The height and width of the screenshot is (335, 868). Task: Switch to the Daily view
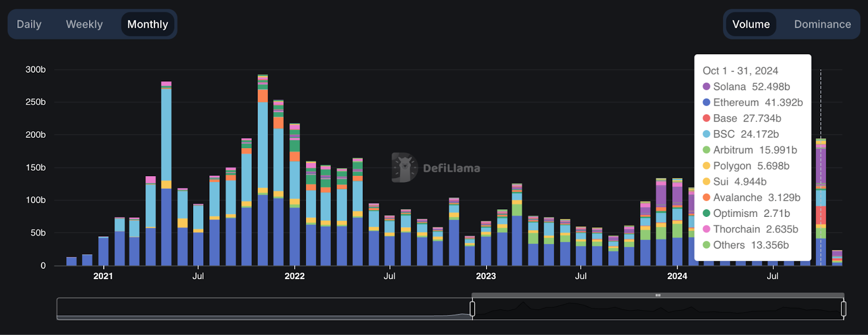(x=29, y=24)
